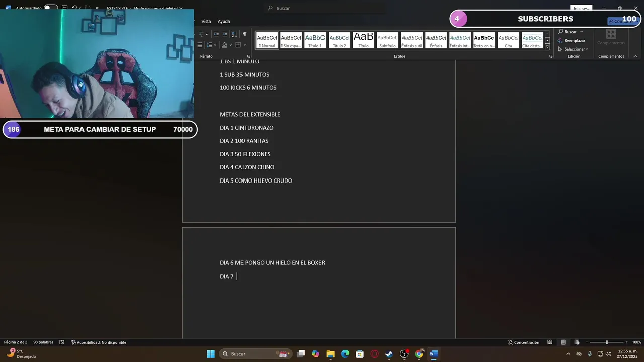The height and width of the screenshot is (362, 644).
Task: Apply paragraph shading with the paint bucket
Action: (225, 45)
